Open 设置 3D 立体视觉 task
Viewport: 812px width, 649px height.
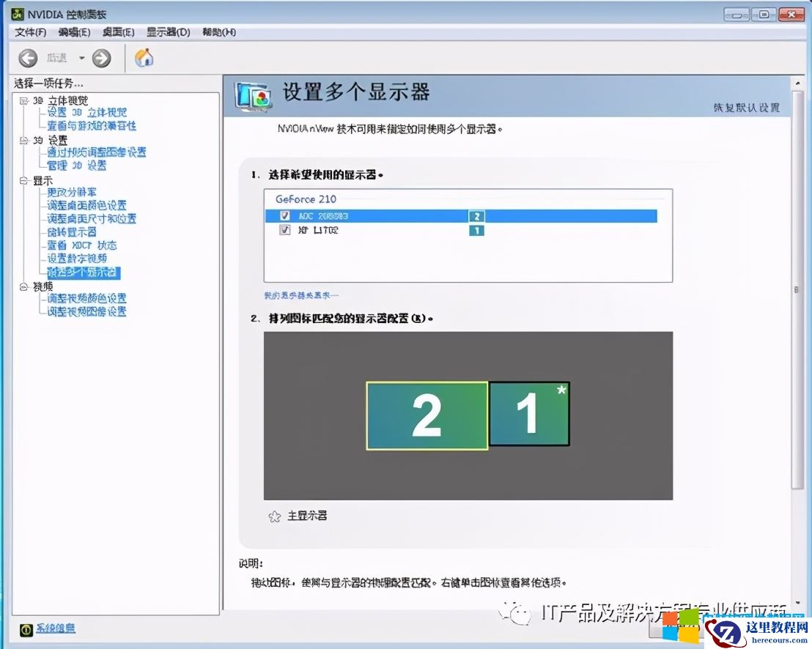(87, 112)
